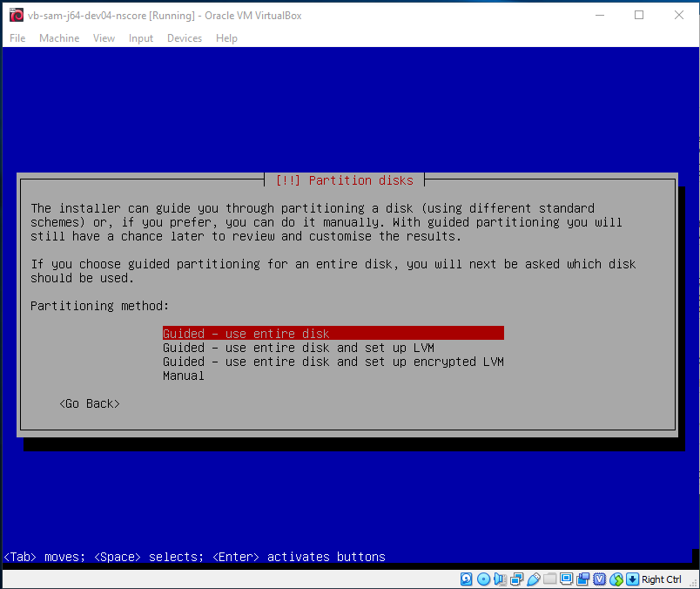The height and width of the screenshot is (589, 700).
Task: Close the VirtualBox window
Action: click(x=679, y=15)
